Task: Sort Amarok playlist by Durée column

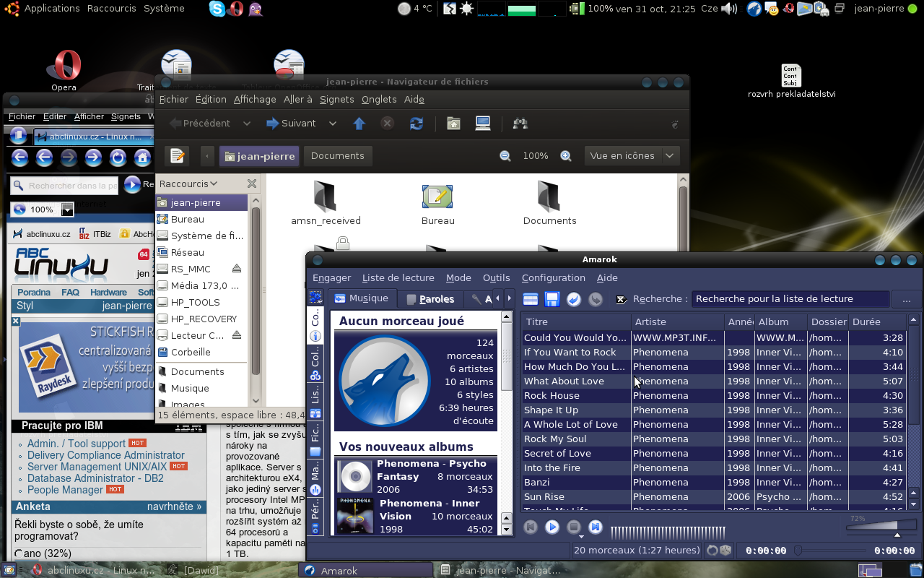Action: click(877, 322)
